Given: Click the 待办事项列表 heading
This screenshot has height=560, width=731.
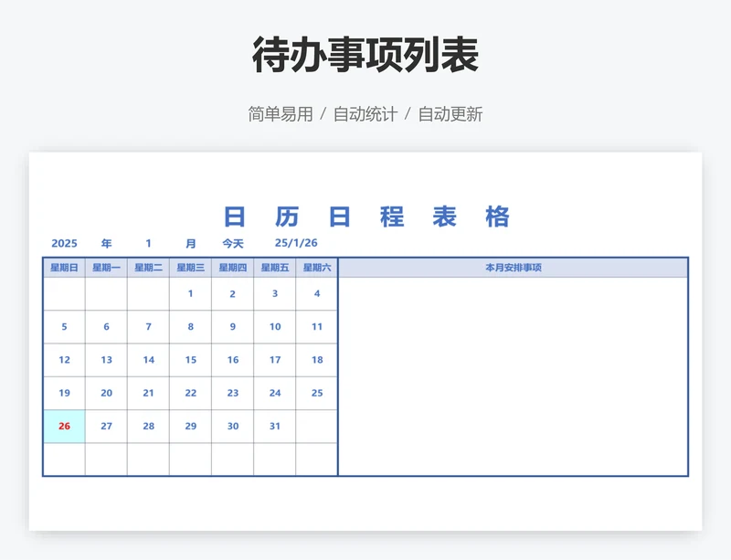Looking at the screenshot, I should (x=365, y=55).
